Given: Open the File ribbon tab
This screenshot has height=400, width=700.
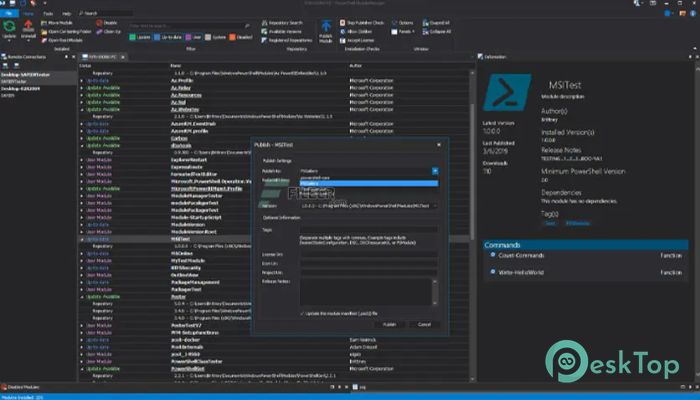Looking at the screenshot, I should [9, 13].
